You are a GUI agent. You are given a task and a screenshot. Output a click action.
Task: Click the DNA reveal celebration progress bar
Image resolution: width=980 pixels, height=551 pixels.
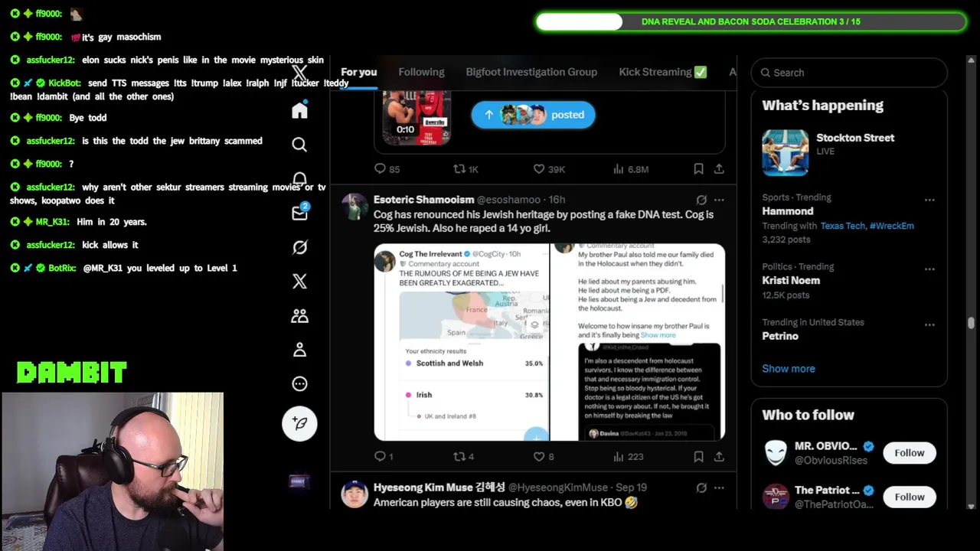point(751,21)
